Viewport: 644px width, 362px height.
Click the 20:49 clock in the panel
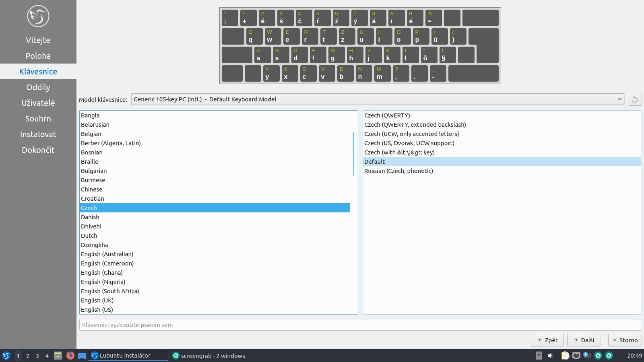pos(634,356)
